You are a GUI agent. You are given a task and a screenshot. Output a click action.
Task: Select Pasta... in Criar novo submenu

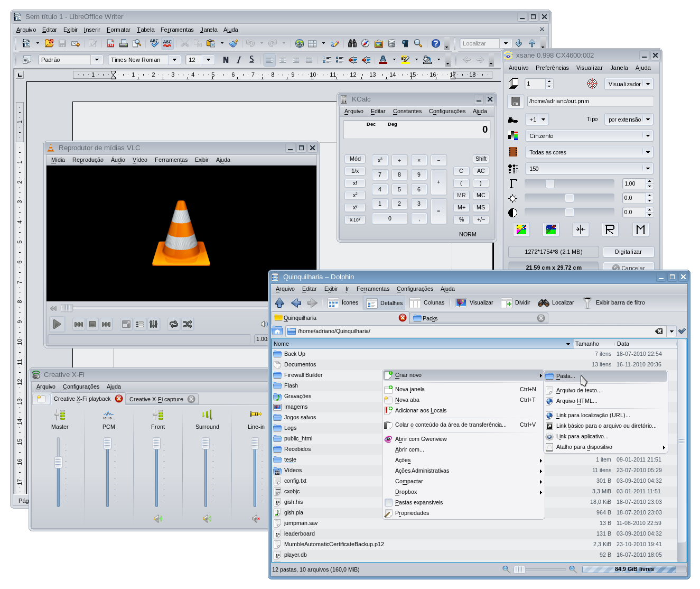pyautogui.click(x=605, y=376)
